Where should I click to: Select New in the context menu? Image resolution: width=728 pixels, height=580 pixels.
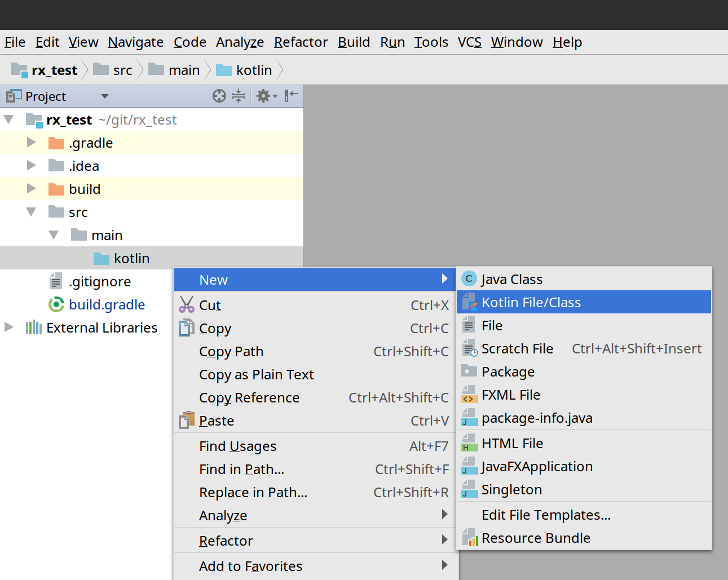click(x=315, y=280)
